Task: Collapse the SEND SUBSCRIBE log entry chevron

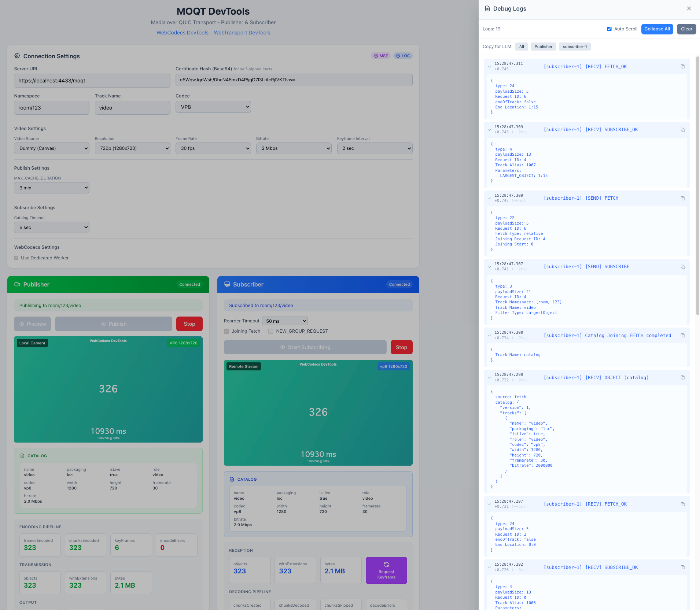Action: [489, 267]
